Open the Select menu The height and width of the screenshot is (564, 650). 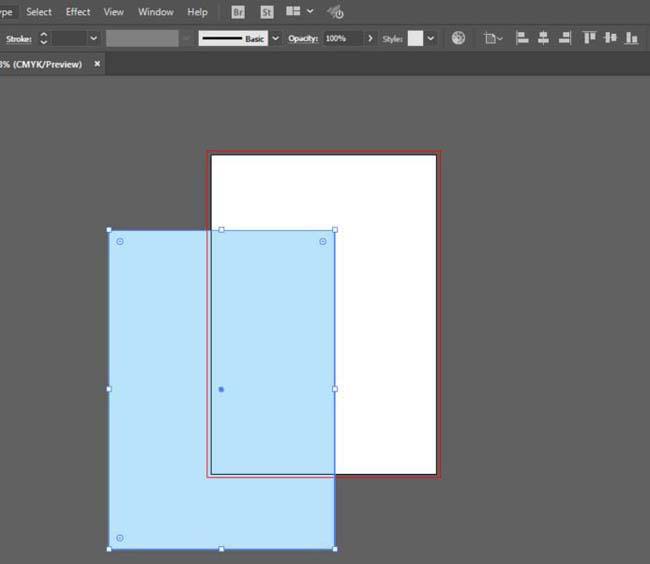pos(39,12)
